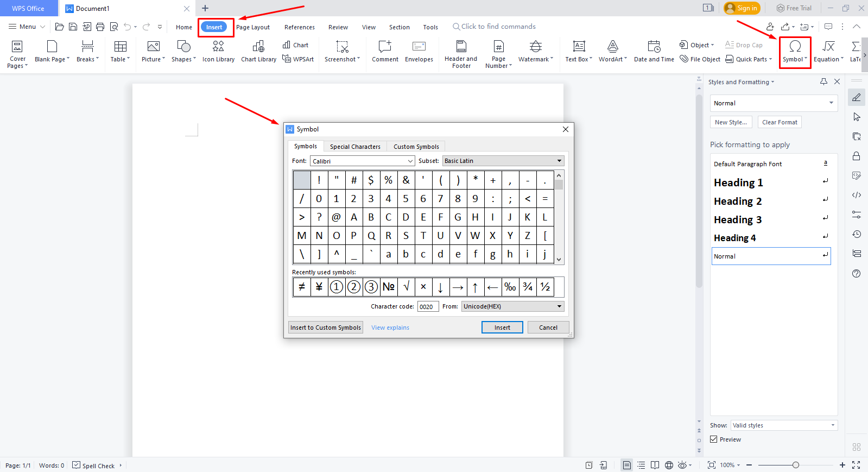This screenshot has height=472, width=868.
Task: Open the Breaks tool
Action: point(87,52)
